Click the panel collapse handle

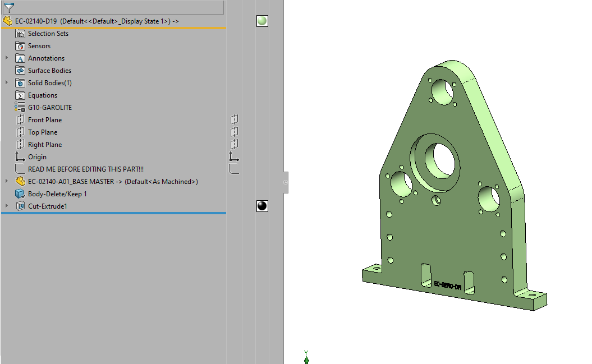tap(286, 183)
